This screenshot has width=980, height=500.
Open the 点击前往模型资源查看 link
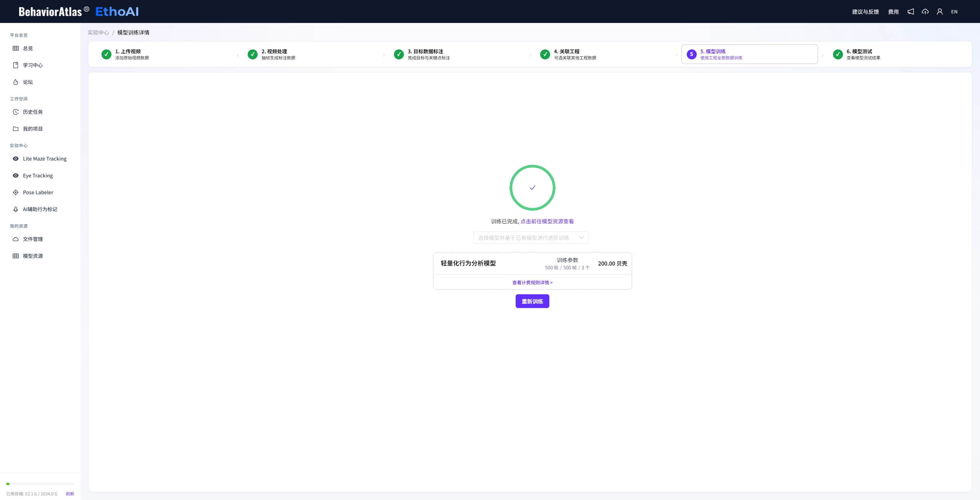(x=547, y=221)
